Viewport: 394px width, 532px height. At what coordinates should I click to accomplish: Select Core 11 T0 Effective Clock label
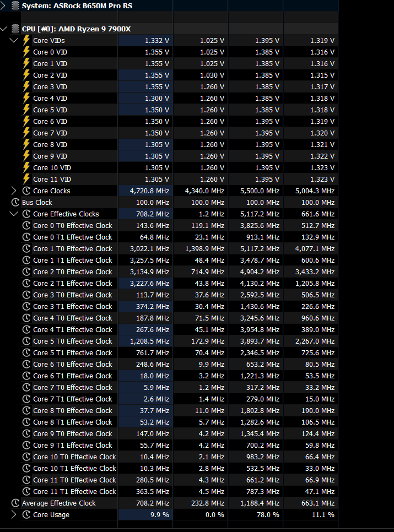click(x=74, y=480)
